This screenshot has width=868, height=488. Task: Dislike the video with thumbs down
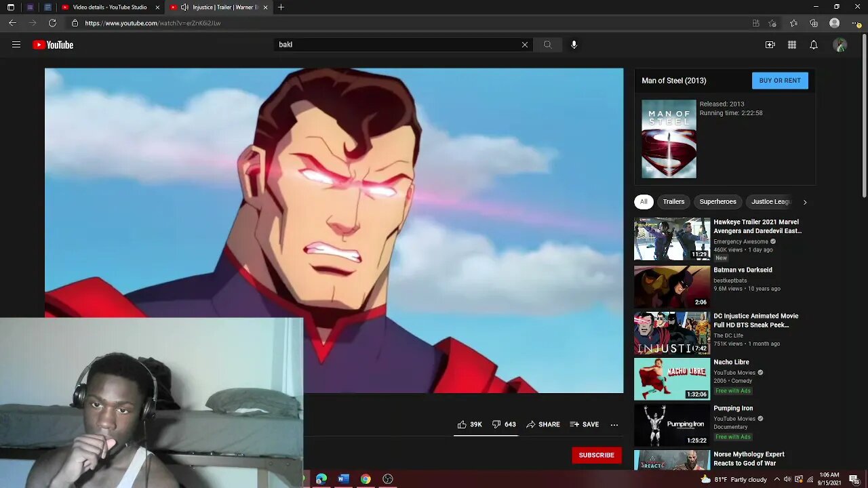(504, 424)
